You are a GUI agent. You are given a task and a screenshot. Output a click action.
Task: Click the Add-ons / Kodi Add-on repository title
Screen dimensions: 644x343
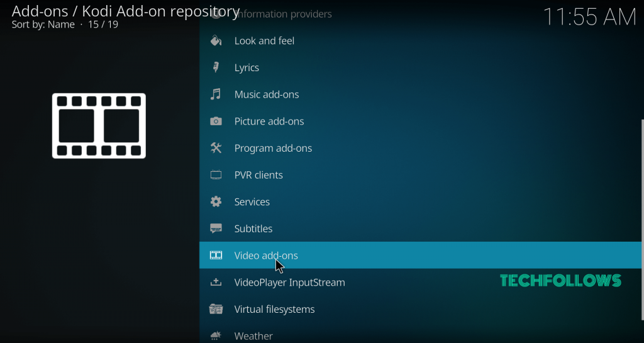[125, 11]
